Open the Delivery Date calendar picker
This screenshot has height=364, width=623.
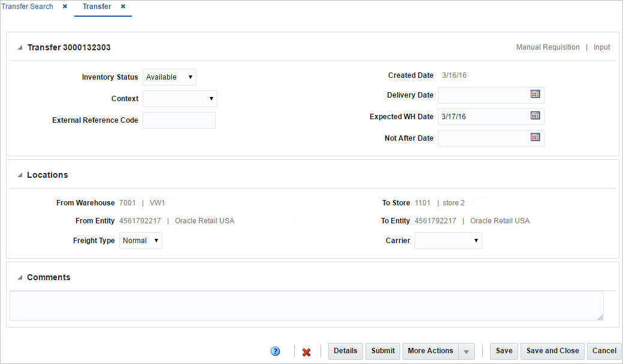[x=535, y=94]
